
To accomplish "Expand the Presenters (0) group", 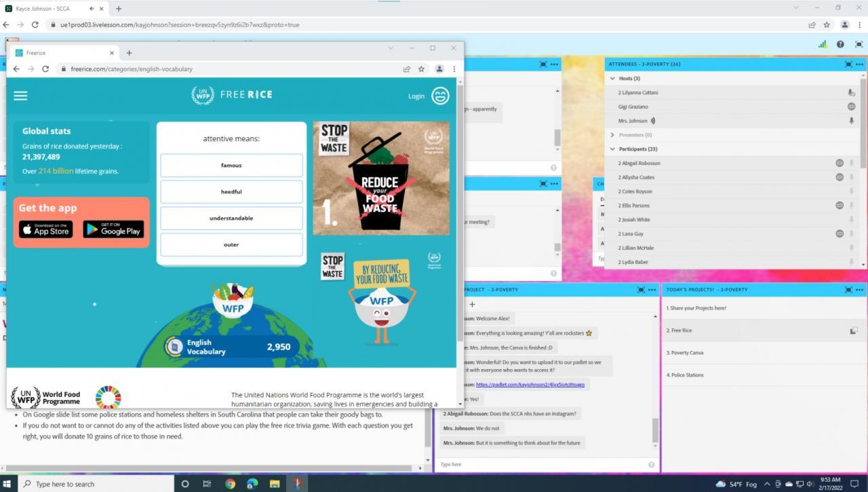I will (612, 135).
